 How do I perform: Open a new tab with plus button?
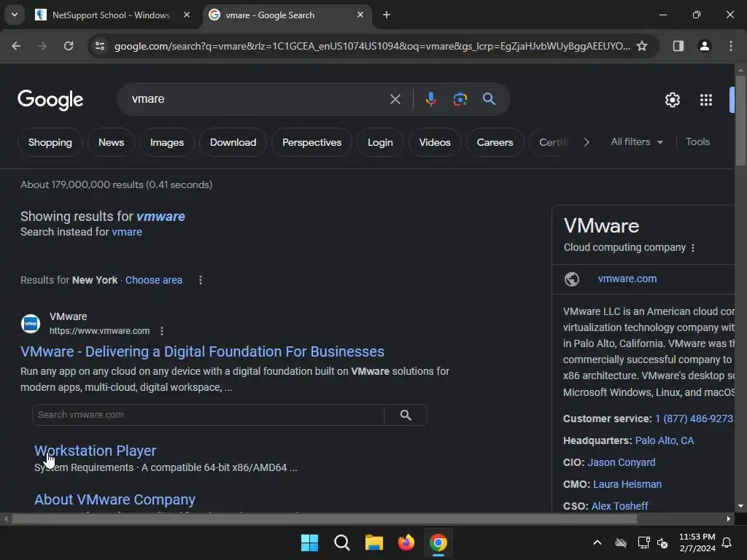(387, 15)
